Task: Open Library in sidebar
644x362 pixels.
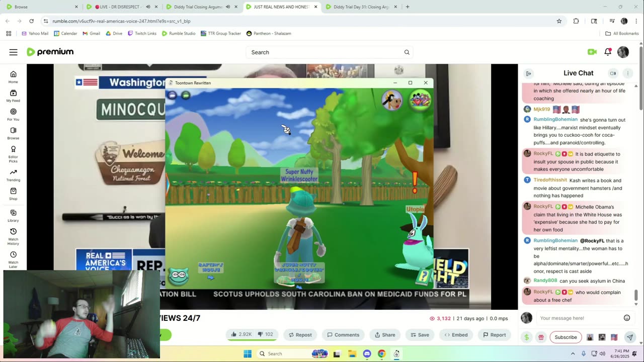Action: (13, 216)
